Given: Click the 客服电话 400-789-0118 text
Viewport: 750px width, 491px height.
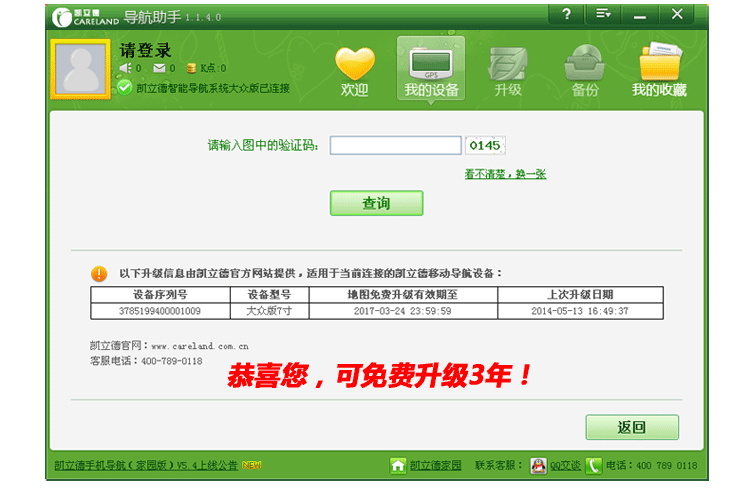Looking at the screenshot, I should (x=146, y=361).
